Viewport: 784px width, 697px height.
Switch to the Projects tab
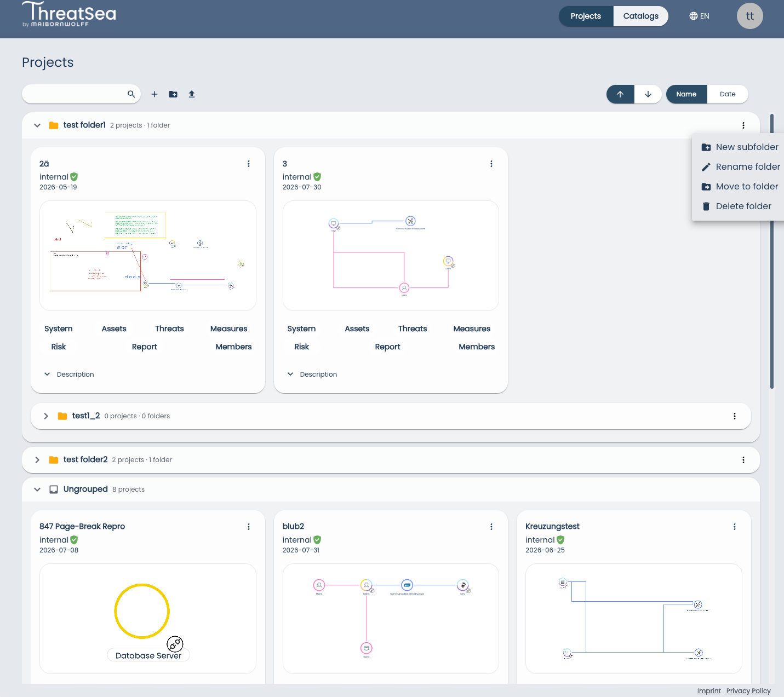[x=586, y=16]
